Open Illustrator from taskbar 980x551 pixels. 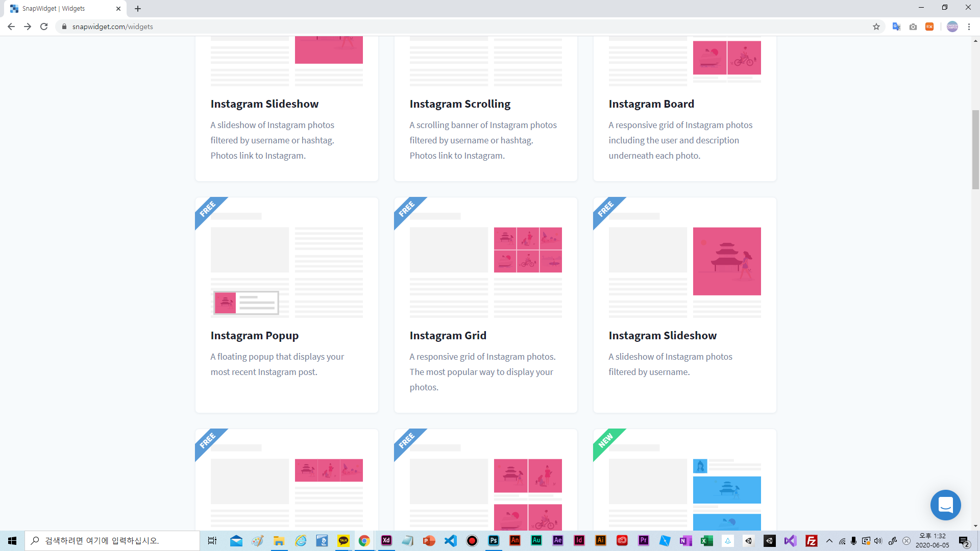tap(601, 541)
